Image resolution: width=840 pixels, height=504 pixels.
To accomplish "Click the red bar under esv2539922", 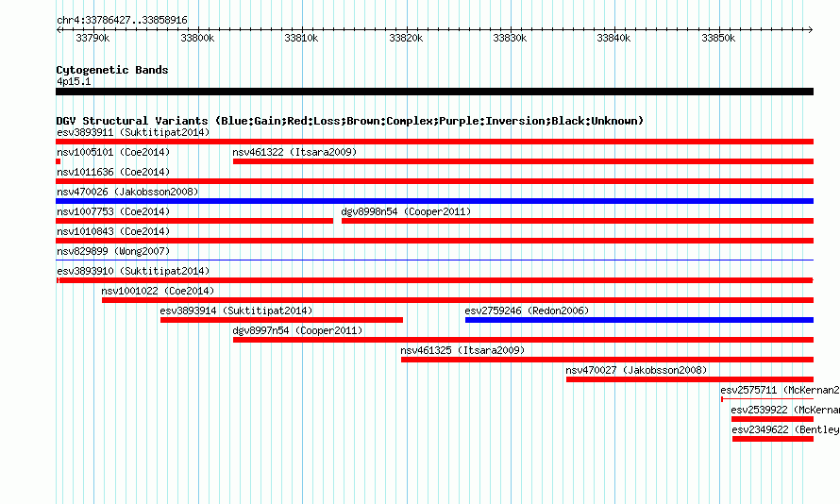I will point(772,419).
